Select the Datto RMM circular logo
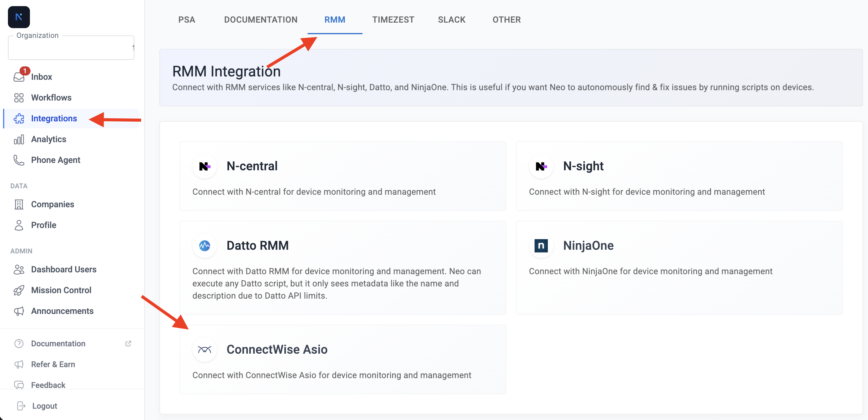 (x=205, y=245)
